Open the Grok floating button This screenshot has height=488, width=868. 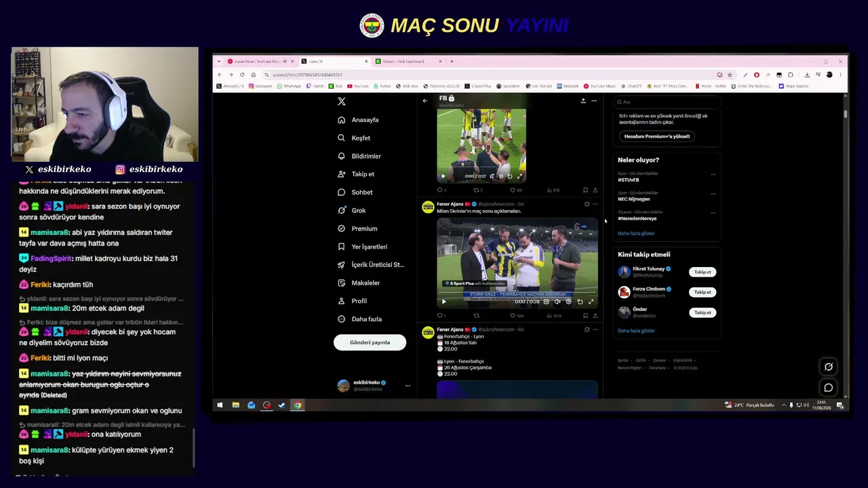[x=828, y=367]
